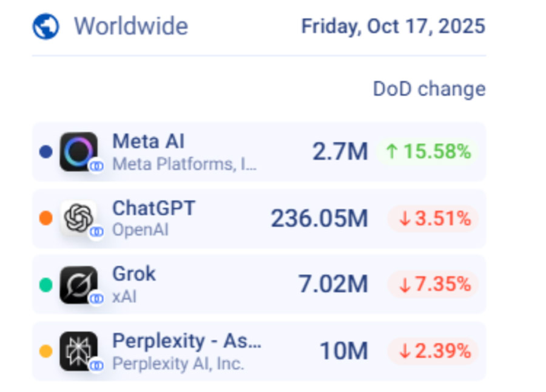Open the Friday, Oct 17, 2025 date picker
Screen dimensions: 546x392
point(393,26)
